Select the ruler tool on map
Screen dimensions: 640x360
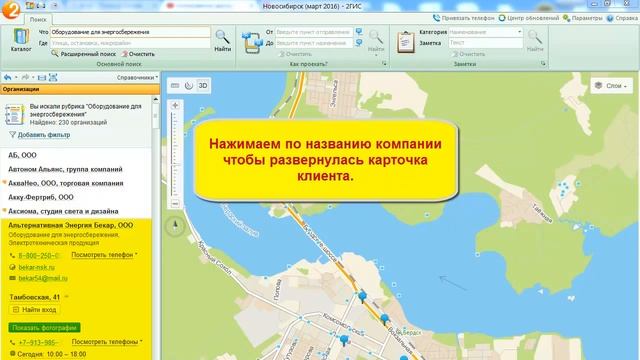[175, 86]
